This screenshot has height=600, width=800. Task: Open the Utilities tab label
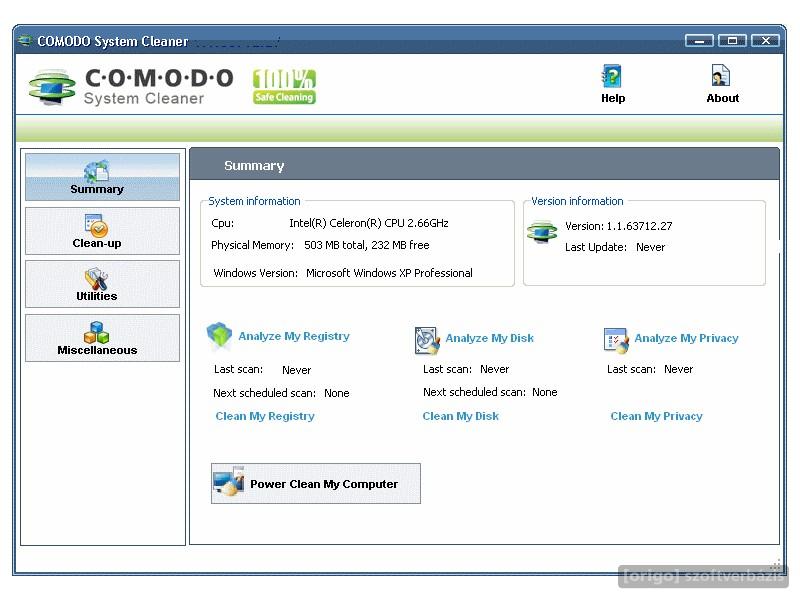[97, 296]
